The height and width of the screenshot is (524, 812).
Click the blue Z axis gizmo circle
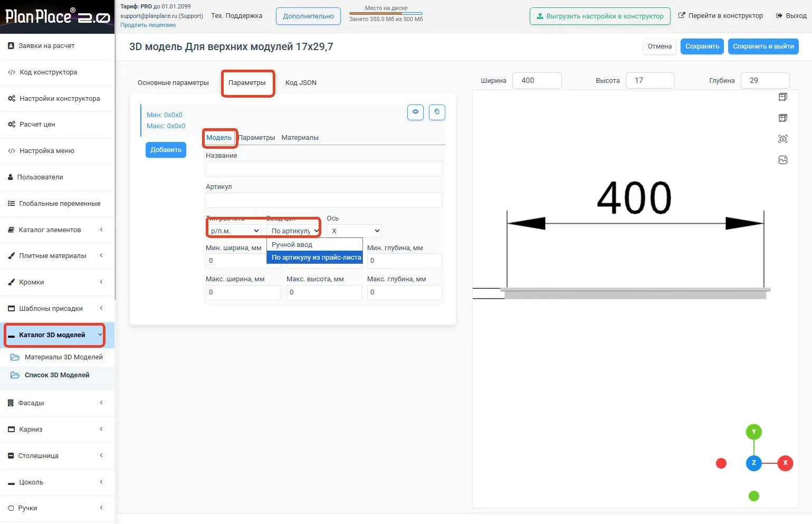point(754,463)
